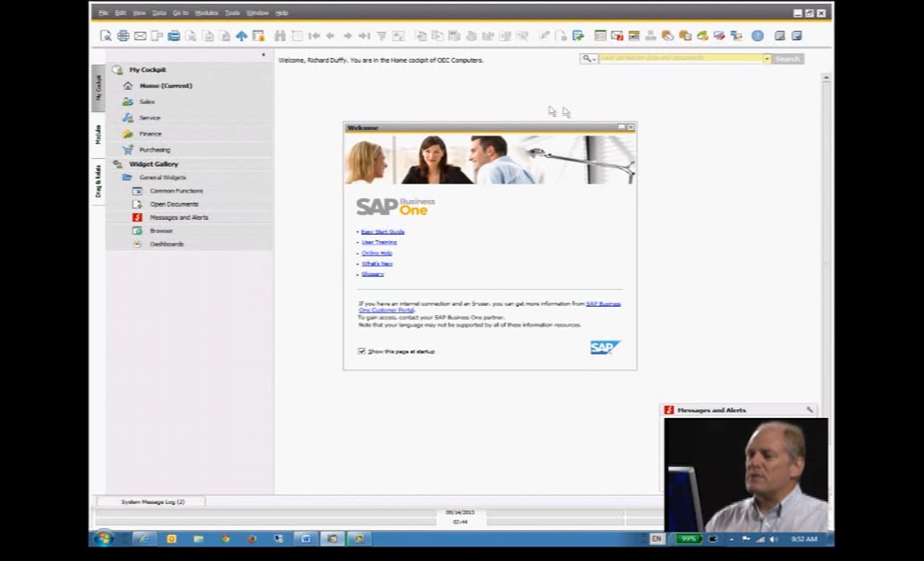
Task: Click the Open Documents widget icon
Action: tap(137, 204)
